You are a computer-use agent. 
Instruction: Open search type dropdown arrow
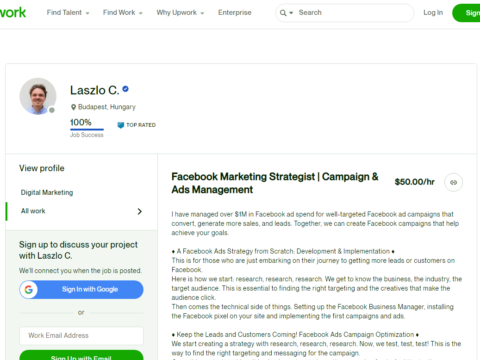291,13
